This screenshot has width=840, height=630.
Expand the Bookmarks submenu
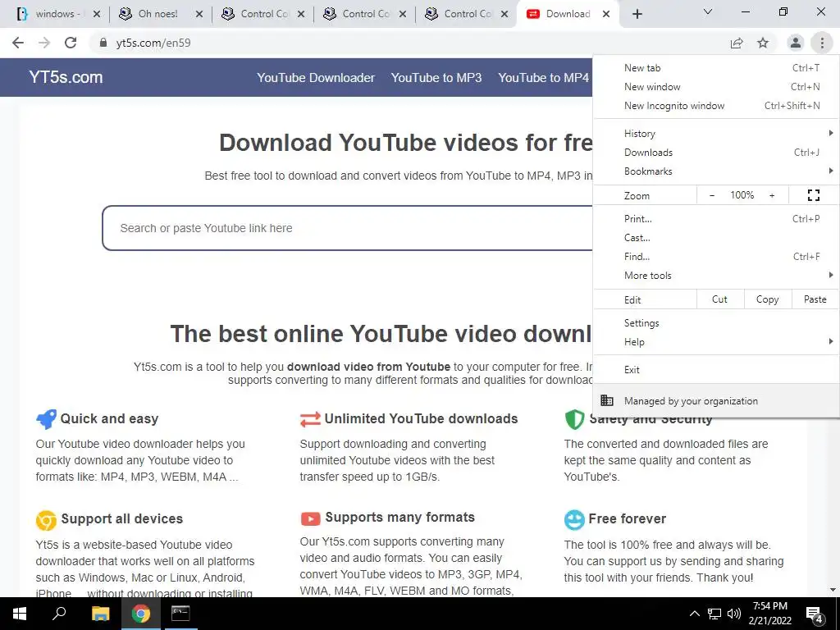tap(715, 171)
